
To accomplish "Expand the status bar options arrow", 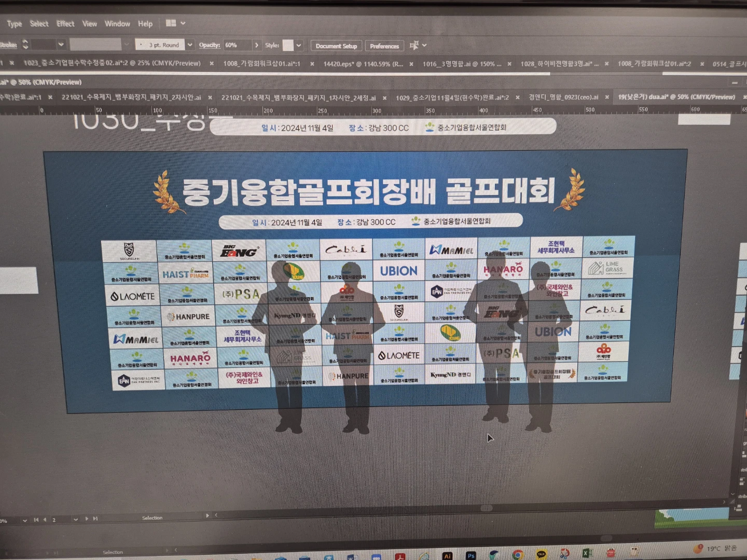I will point(208,515).
